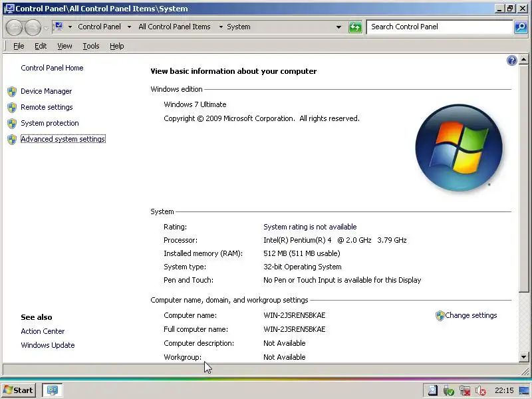Image resolution: width=532 pixels, height=399 pixels.
Task: Click the shield icon beside Device Manager
Action: (x=12, y=91)
